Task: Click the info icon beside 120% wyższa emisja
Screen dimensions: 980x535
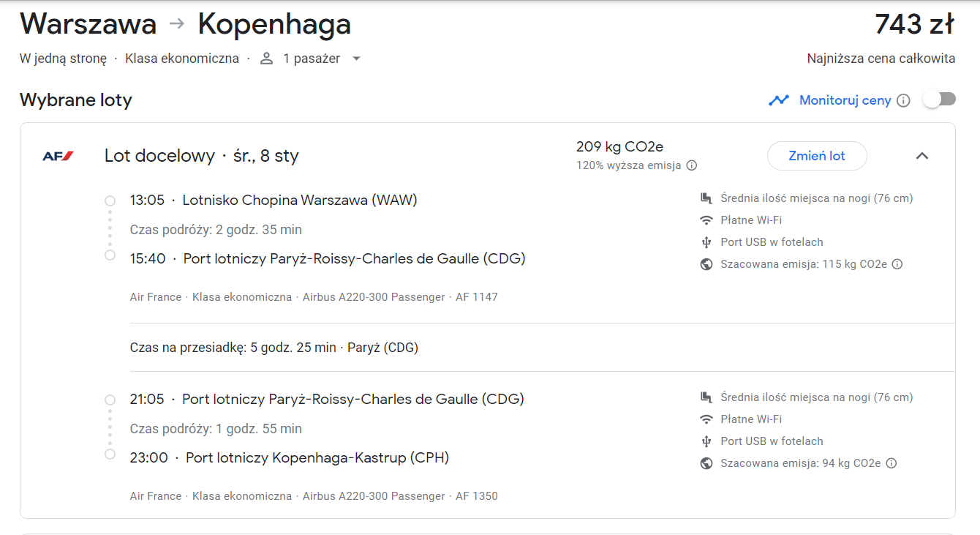Action: [x=691, y=165]
